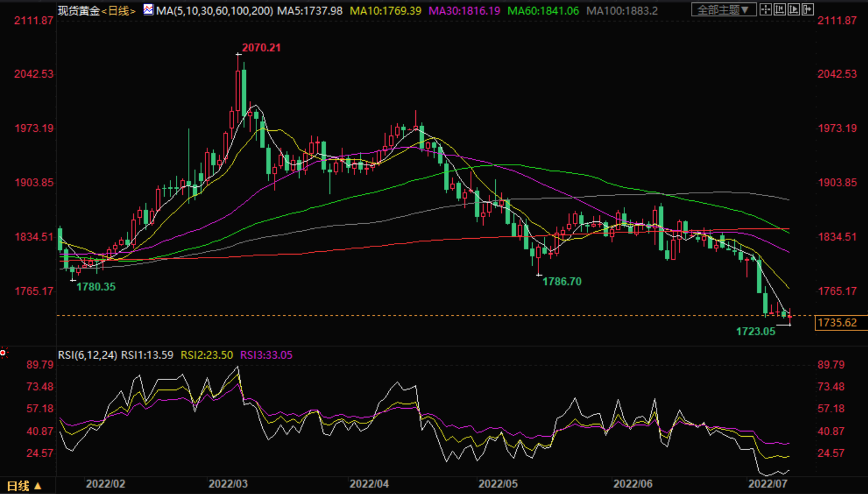868x494 pixels.
Task: Click the MA60:1841.06 value
Action: [x=543, y=11]
